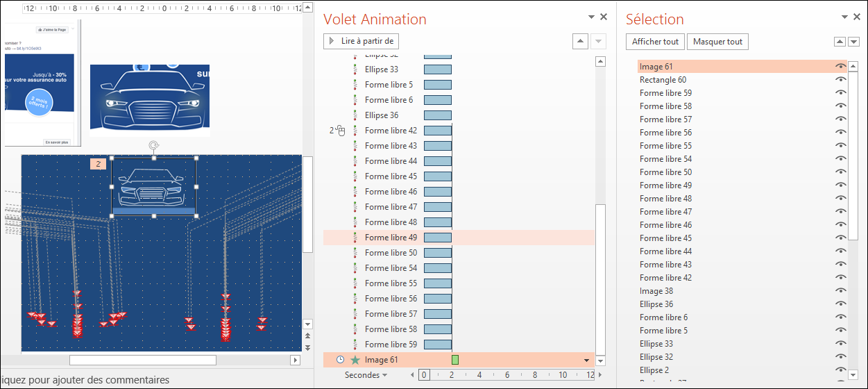The height and width of the screenshot is (389, 868).
Task: Click the motion path icon beside Forme libre 55
Action: click(355, 283)
